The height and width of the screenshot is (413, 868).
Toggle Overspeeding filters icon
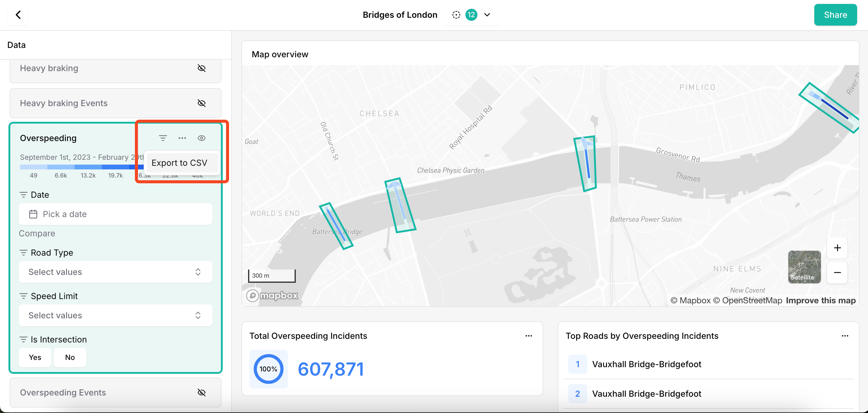pyautogui.click(x=163, y=138)
